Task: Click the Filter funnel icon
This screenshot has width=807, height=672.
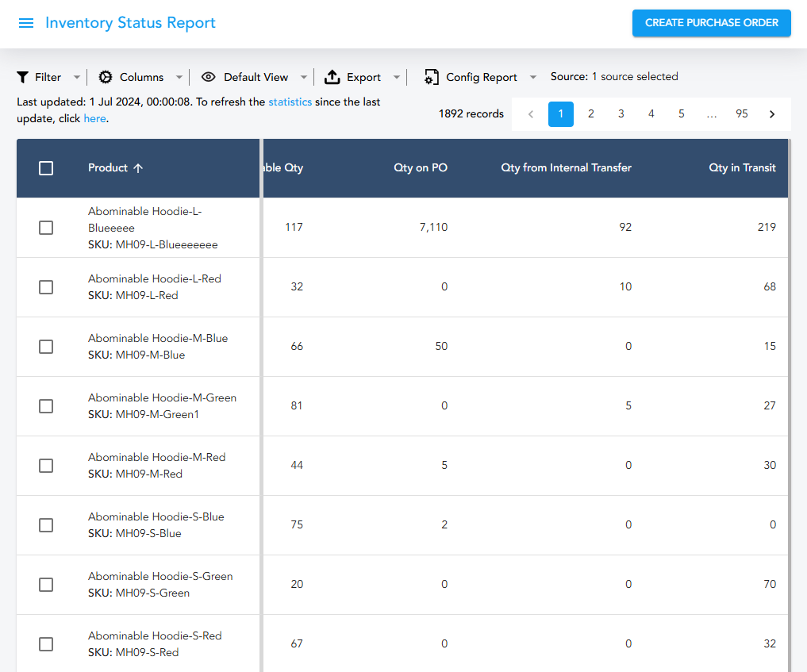Action: click(x=23, y=77)
